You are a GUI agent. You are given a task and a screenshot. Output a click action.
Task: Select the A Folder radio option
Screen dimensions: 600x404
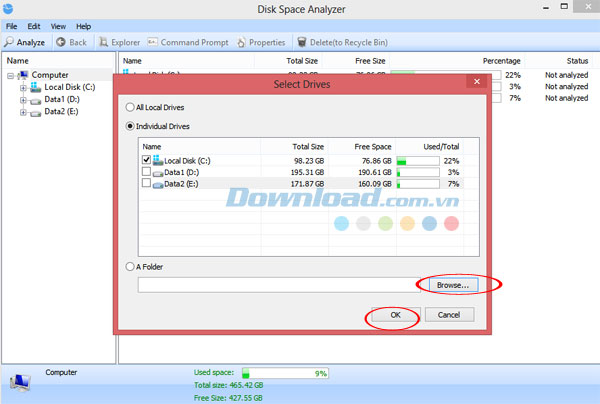[x=128, y=266]
